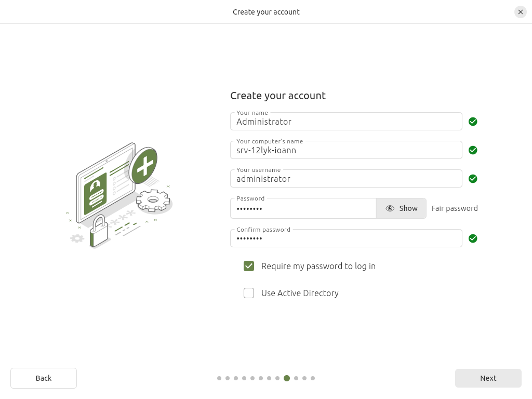Select the Your username input field
This screenshot has height=399, width=532.
coord(345,179)
